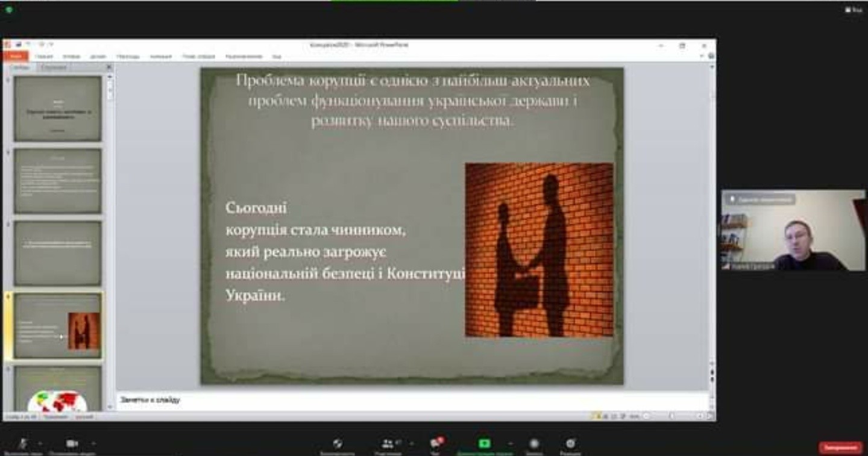Start slideshow from status bar icon
The height and width of the screenshot is (456, 868).
623,416
